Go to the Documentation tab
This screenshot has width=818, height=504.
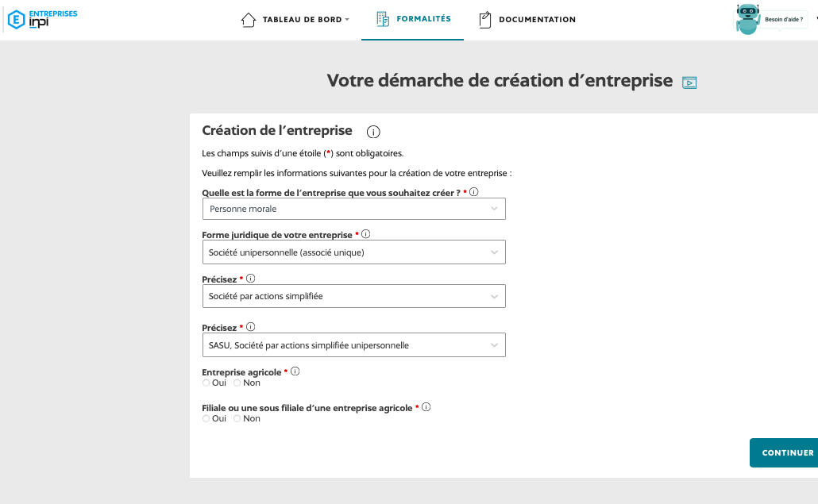pyautogui.click(x=527, y=19)
